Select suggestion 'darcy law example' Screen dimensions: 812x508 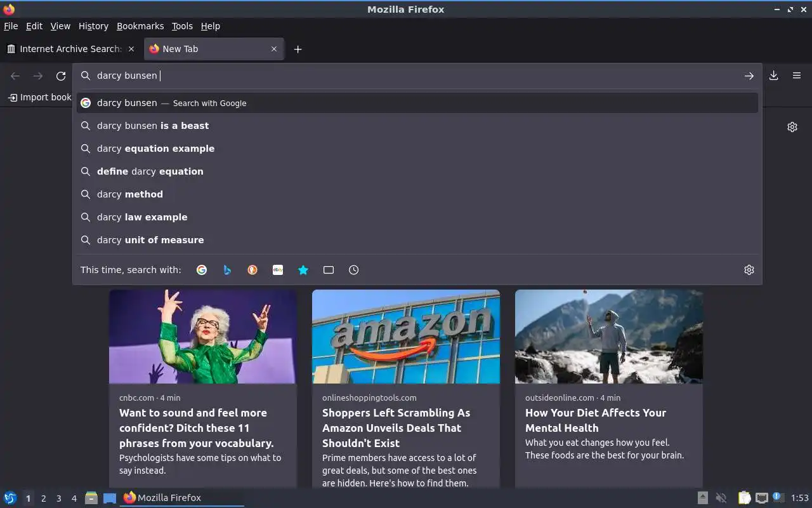pos(417,217)
